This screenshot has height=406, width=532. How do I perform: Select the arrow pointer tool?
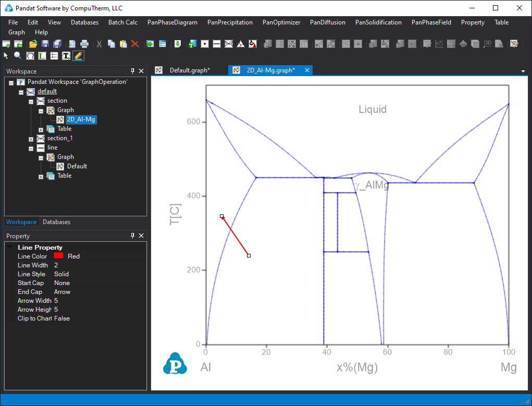6,55
